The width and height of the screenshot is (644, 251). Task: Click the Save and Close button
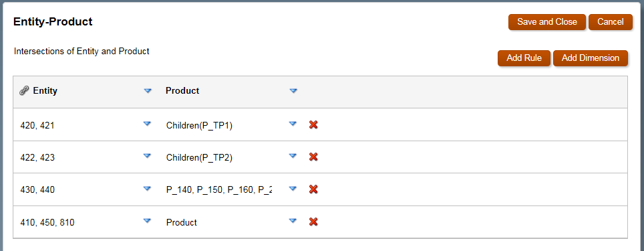[547, 22]
